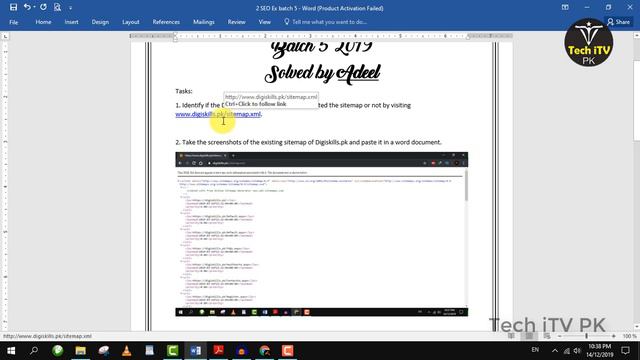Click the lightbulb icon beside Tell me
The height and width of the screenshot is (360, 640).
point(287,22)
